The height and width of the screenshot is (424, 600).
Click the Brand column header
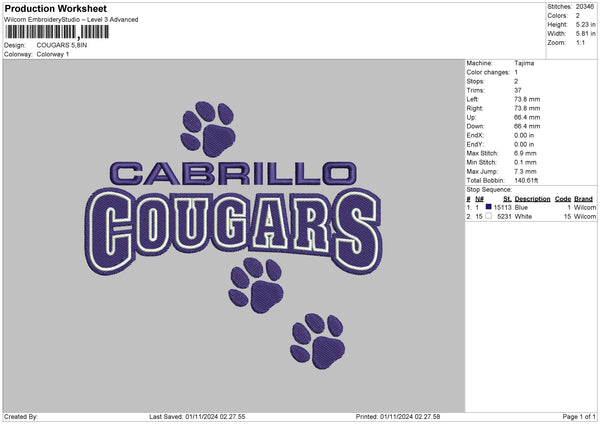point(583,199)
